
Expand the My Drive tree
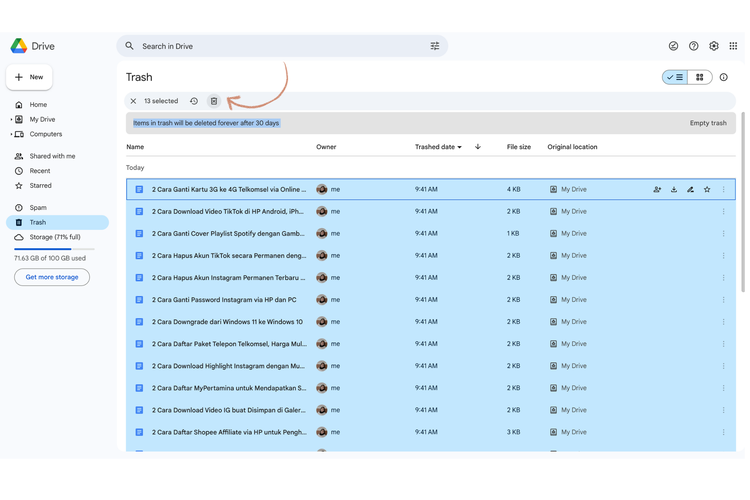pos(11,120)
